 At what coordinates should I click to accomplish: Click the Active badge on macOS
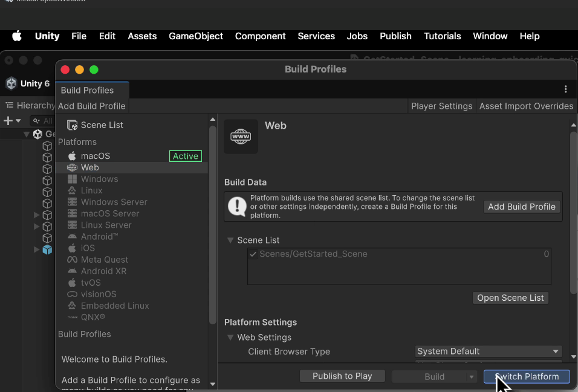tap(186, 156)
